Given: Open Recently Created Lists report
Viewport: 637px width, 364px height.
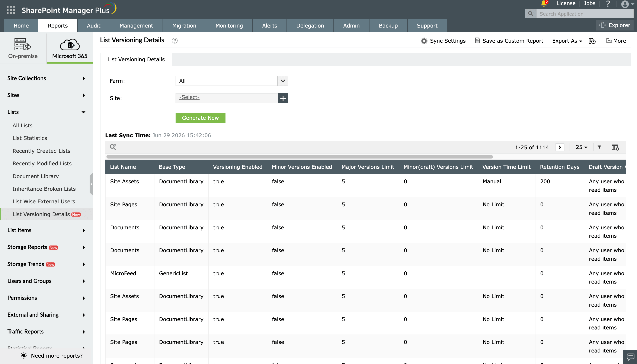Looking at the screenshot, I should (x=41, y=151).
